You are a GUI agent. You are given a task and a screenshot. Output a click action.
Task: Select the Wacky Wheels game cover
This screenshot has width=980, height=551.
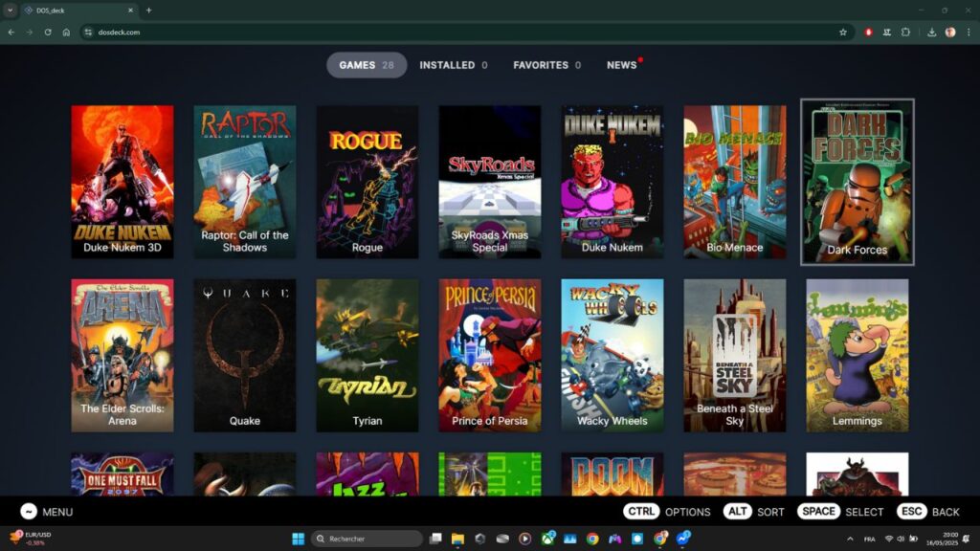point(612,356)
